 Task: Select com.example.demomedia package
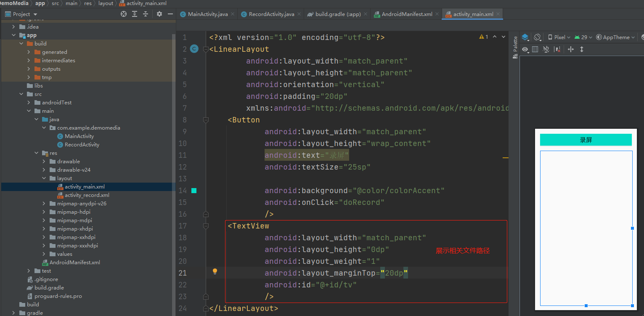[89, 128]
